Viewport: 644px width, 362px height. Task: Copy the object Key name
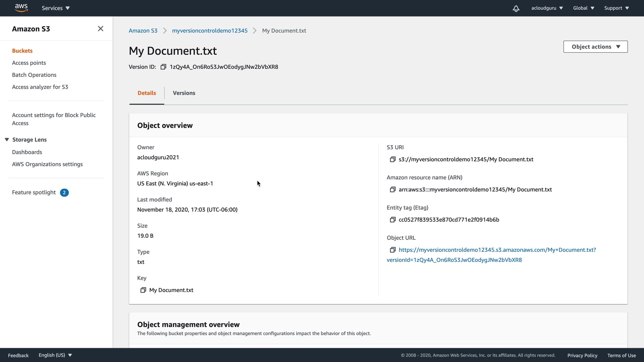click(x=143, y=290)
